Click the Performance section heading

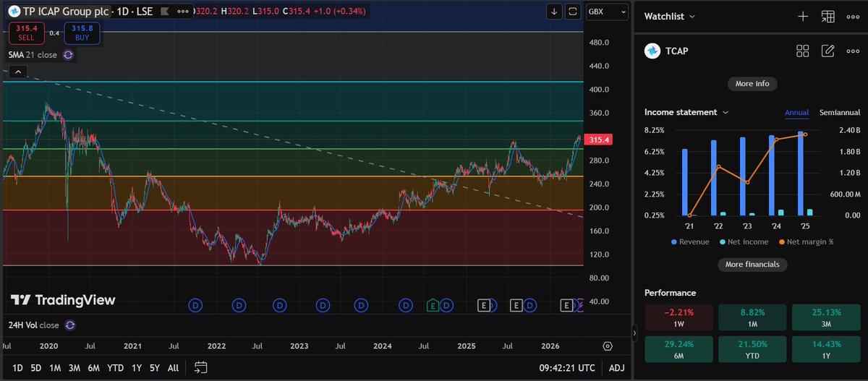pos(670,293)
